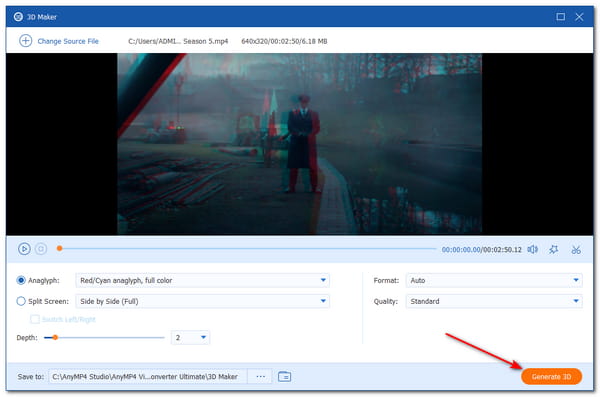Click the source file path text
The width and height of the screenshot is (600, 397).
point(178,41)
